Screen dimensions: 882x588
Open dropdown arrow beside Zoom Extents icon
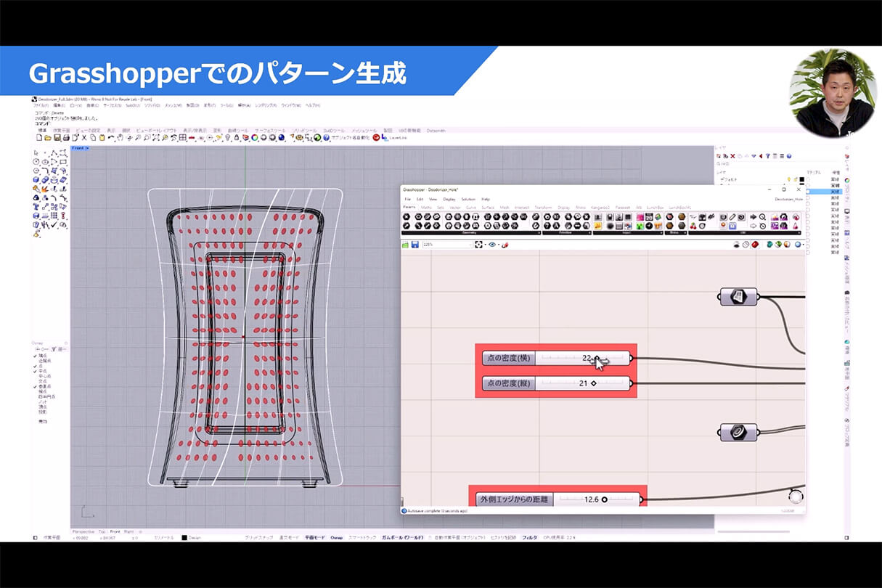(x=485, y=245)
